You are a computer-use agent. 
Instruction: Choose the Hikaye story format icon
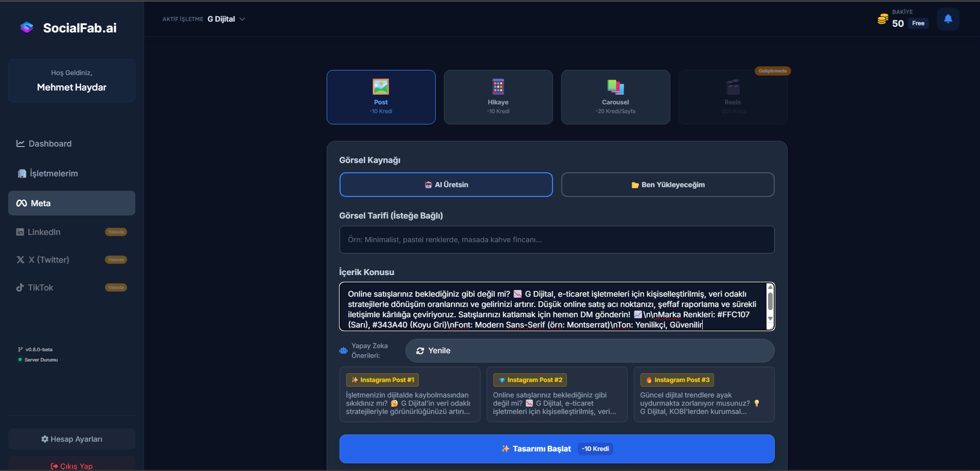[x=498, y=87]
